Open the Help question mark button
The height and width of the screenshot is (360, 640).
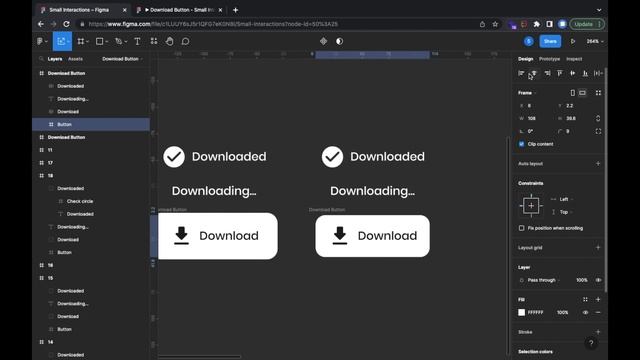click(591, 343)
